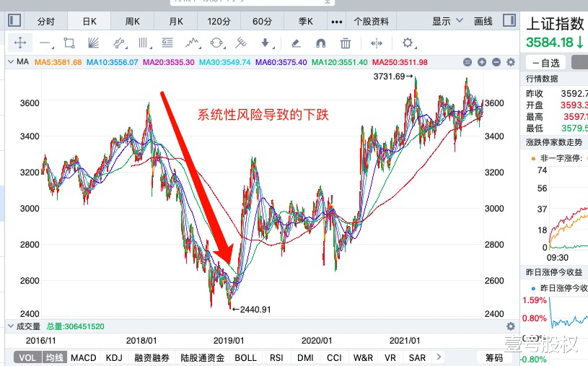
Task: Select the SAR indicator
Action: pyautogui.click(x=417, y=358)
